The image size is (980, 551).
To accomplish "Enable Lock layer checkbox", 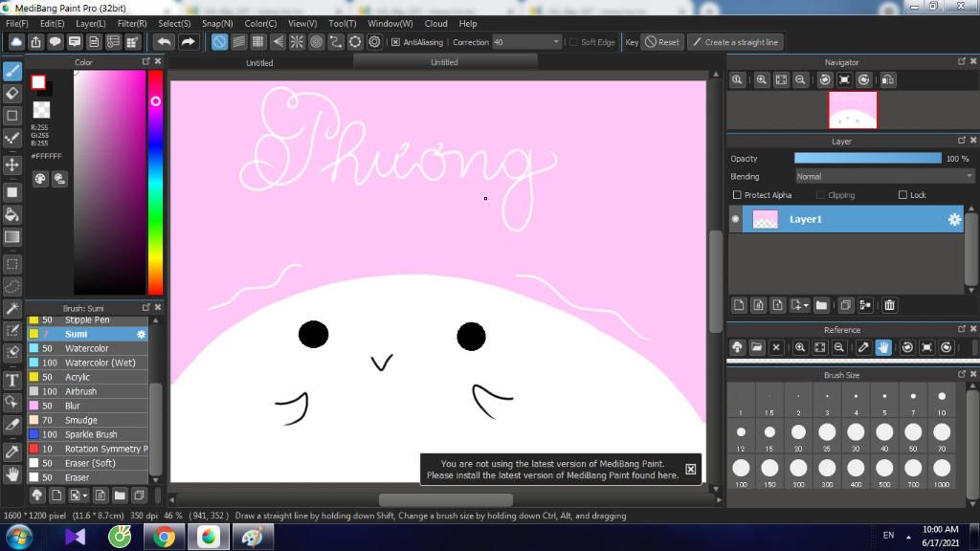I will click(x=902, y=195).
